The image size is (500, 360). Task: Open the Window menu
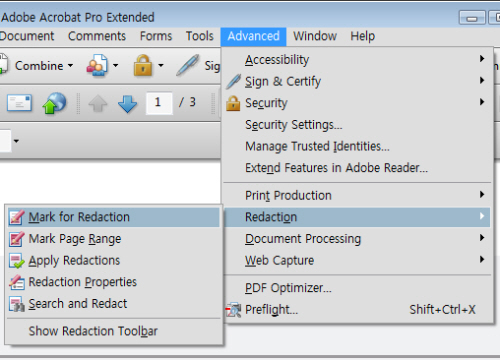pos(315,36)
